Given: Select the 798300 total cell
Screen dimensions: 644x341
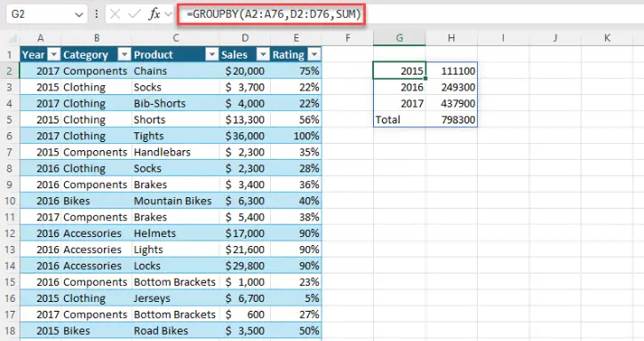Looking at the screenshot, I should coord(451,120).
